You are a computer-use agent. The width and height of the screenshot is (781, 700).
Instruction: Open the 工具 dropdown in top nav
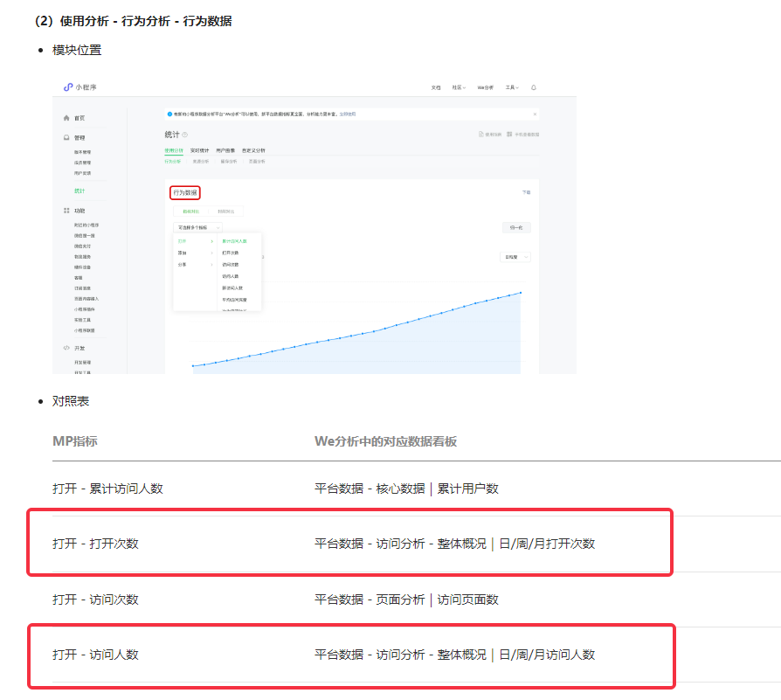pyautogui.click(x=512, y=87)
